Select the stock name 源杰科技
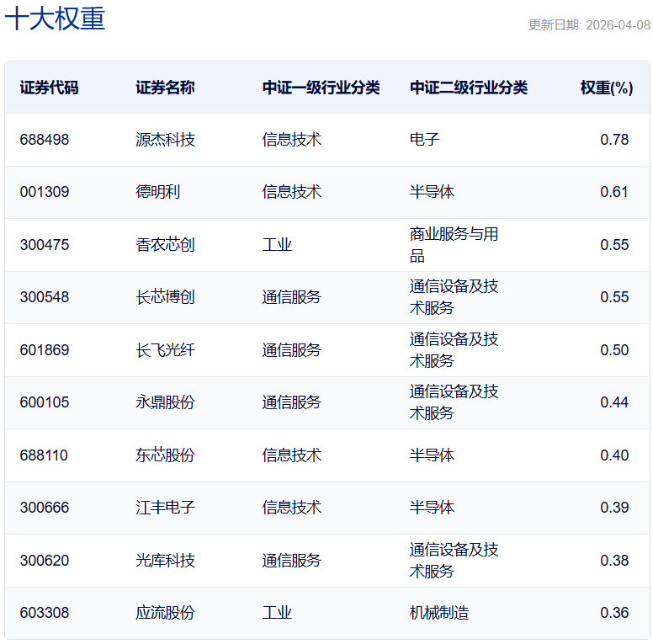Viewport: 653px width, 644px height. 165,140
